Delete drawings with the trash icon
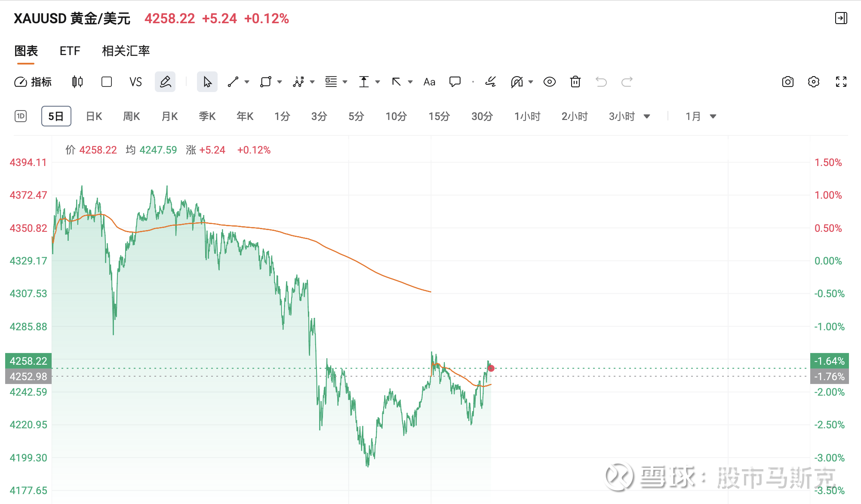Screen dimensions: 861x504 (x=575, y=82)
